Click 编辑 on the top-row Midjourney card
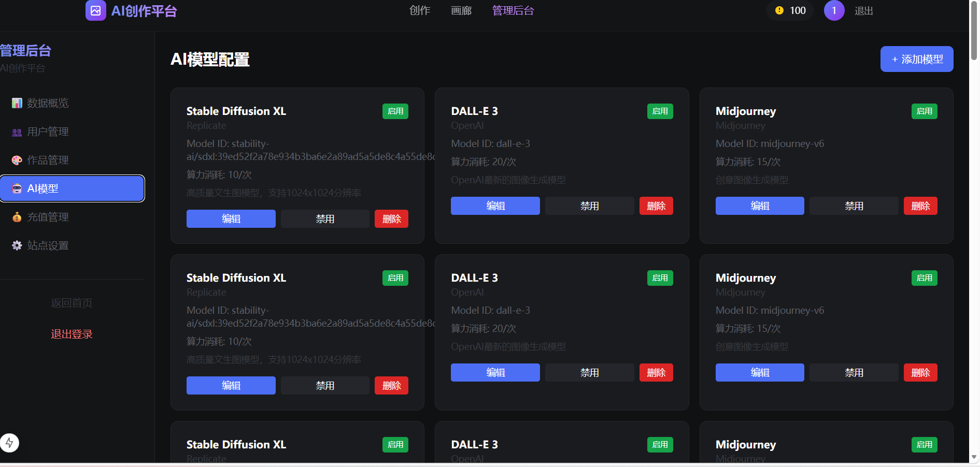Viewport: 980px width, 467px height. [x=760, y=206]
